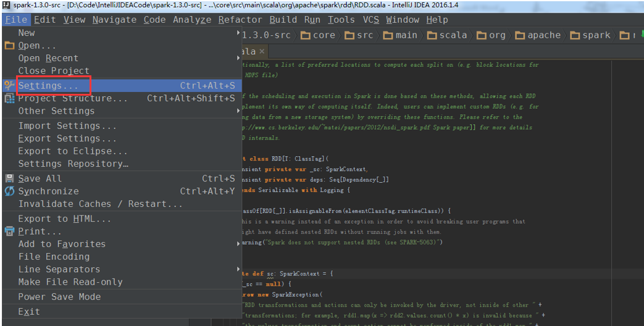
Task: Choose Export Settings...
Action: [122, 138]
